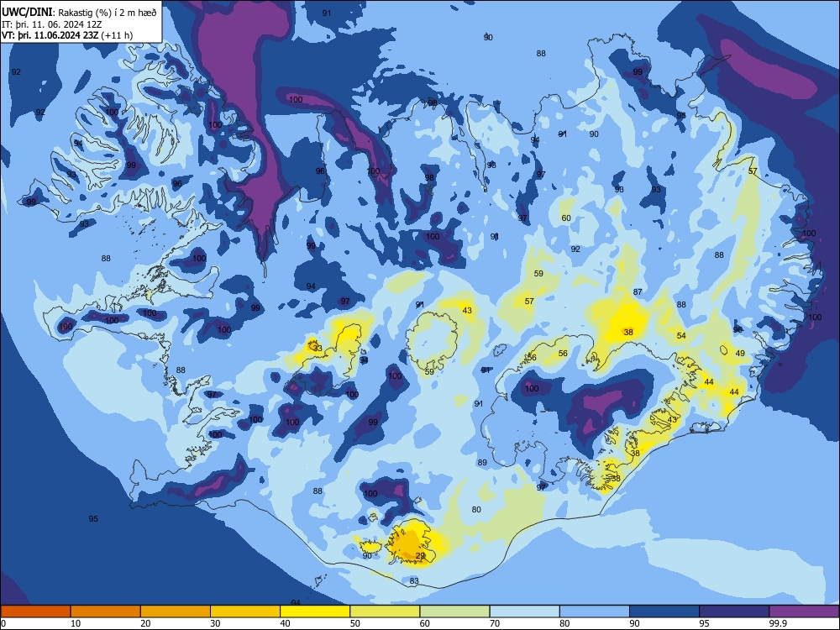Click the map value '33' in the yellow patch
840x630 pixels.
pos(318,349)
